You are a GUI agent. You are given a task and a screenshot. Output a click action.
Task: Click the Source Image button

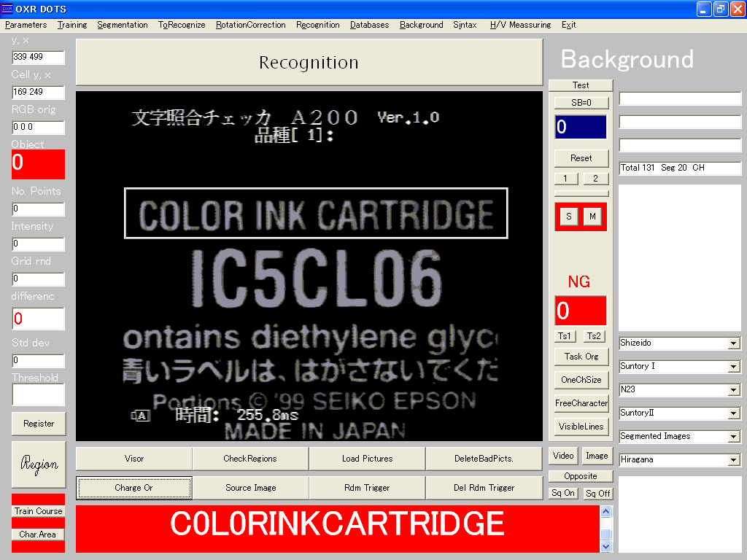pos(251,488)
